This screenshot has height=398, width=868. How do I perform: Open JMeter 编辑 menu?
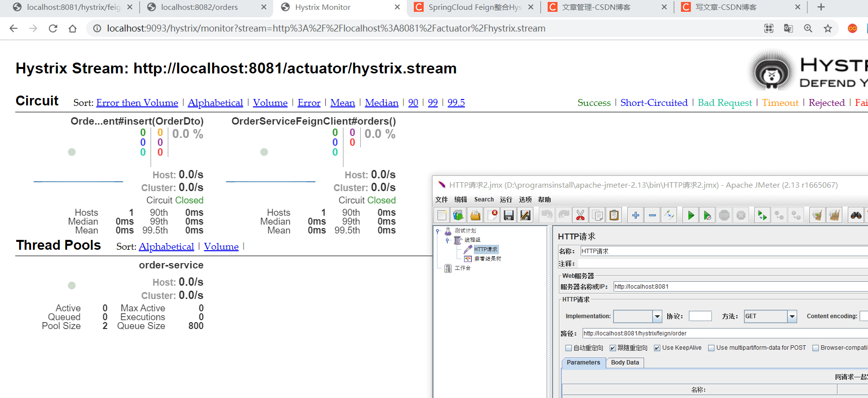click(461, 199)
